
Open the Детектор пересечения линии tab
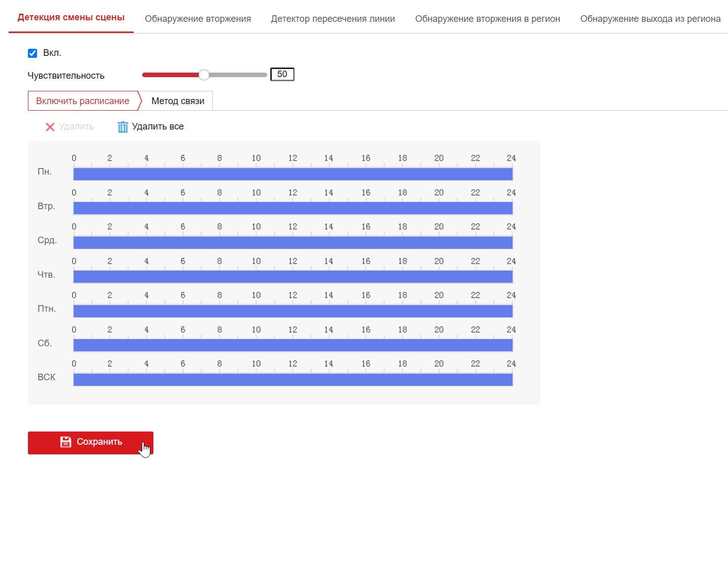click(333, 19)
